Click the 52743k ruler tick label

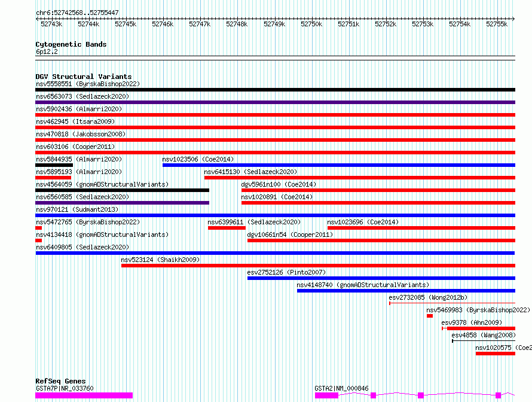coord(51,24)
